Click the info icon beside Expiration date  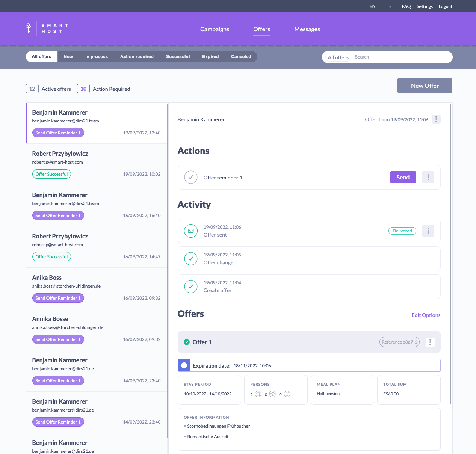coord(184,365)
